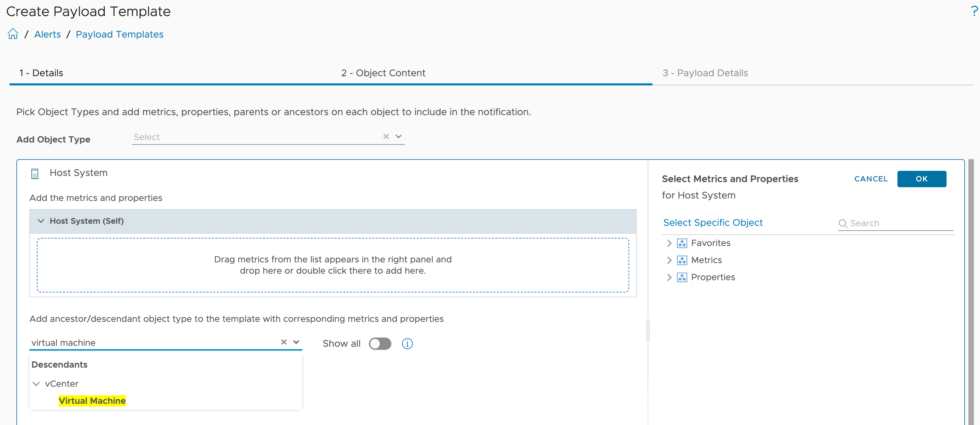Open the 3 - Payload Details tab
Viewport: 980px width, 425px height.
pyautogui.click(x=705, y=73)
